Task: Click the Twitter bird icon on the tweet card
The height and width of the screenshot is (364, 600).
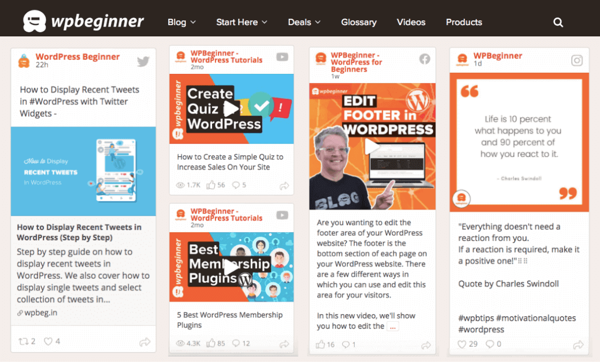Action: pyautogui.click(x=142, y=61)
